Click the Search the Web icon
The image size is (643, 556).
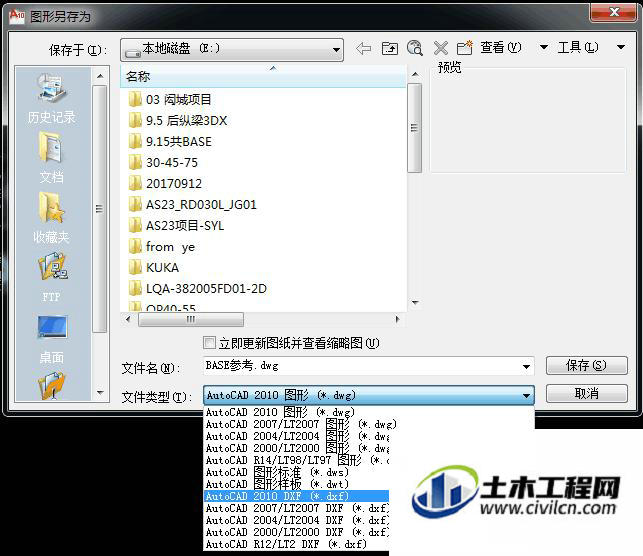click(x=415, y=48)
